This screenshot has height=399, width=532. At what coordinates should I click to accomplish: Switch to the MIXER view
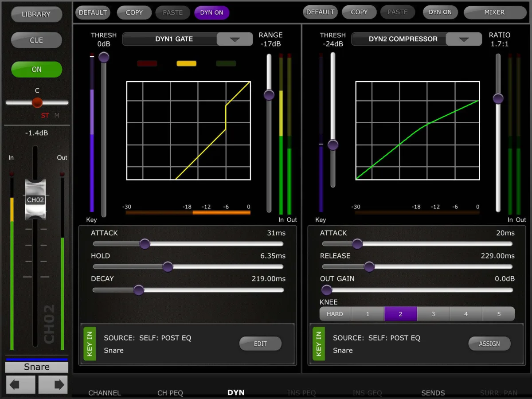coord(494,12)
